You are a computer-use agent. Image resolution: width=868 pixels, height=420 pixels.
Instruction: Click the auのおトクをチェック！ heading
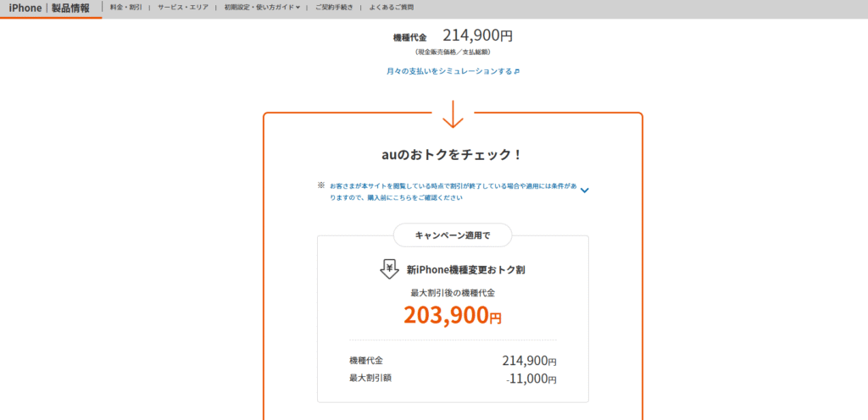click(x=453, y=154)
